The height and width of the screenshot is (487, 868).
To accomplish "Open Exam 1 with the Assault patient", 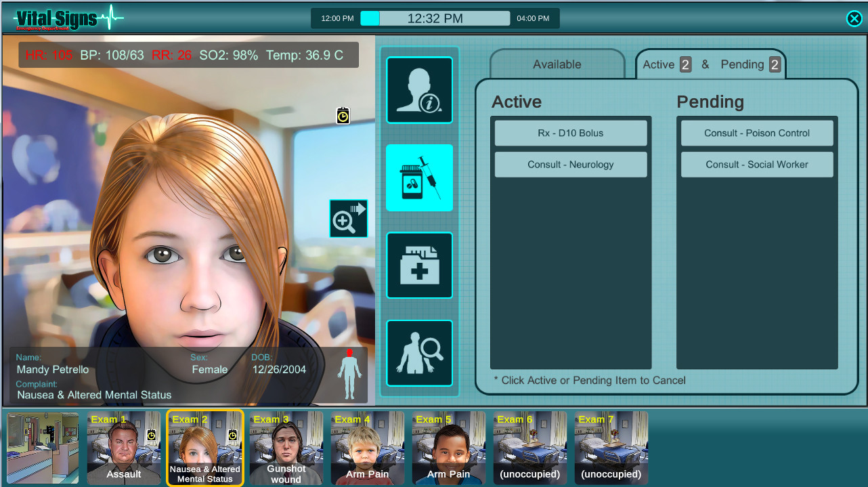I will 124,447.
